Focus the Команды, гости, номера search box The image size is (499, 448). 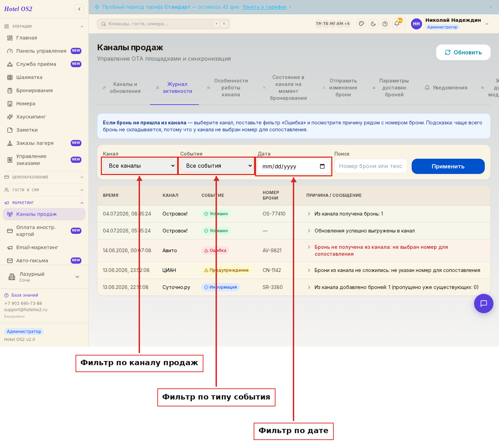[164, 24]
